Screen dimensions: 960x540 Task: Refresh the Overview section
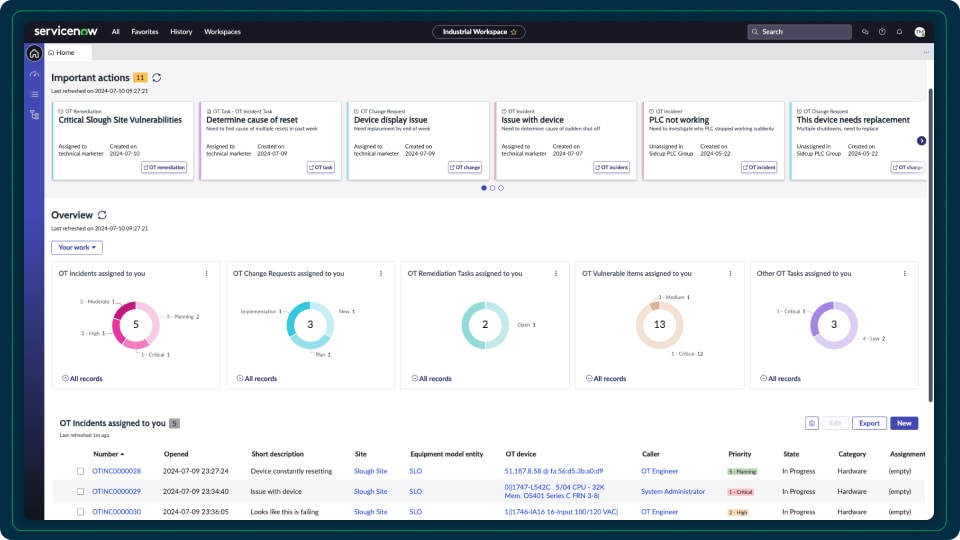[x=102, y=215]
